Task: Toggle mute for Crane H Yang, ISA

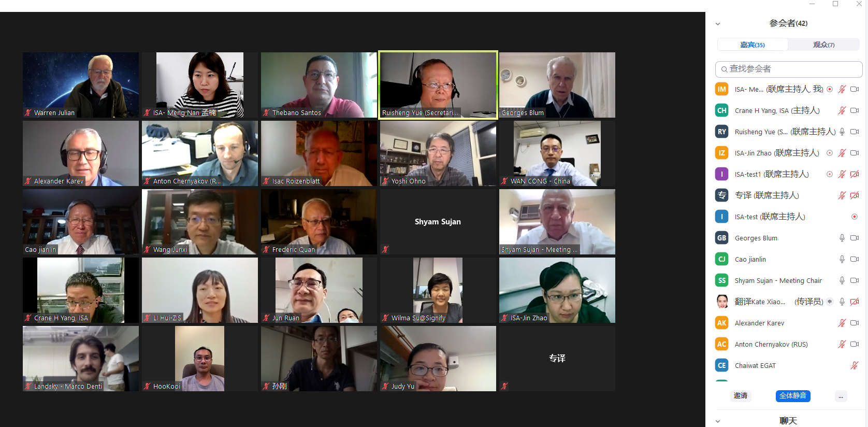Action: 842,110
